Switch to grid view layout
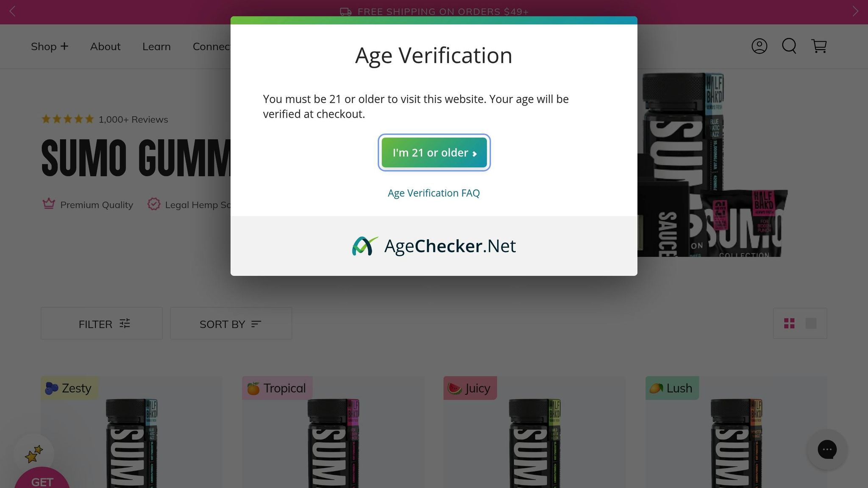 point(789,324)
